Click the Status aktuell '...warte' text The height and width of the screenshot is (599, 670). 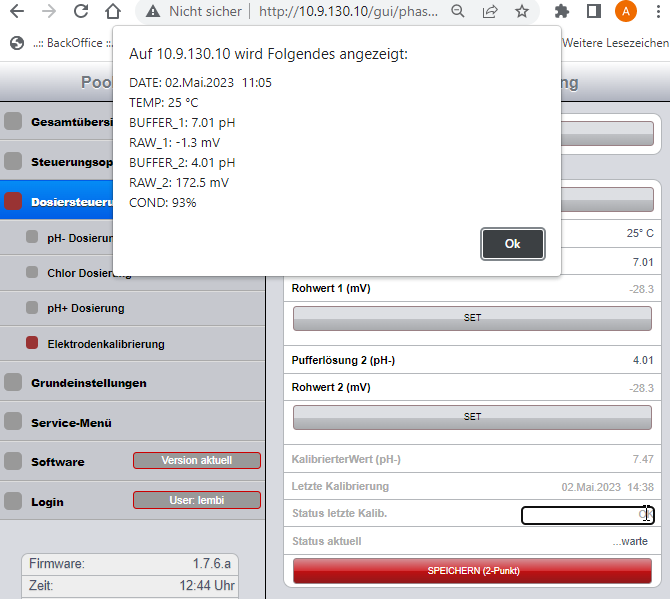pyautogui.click(x=630, y=542)
